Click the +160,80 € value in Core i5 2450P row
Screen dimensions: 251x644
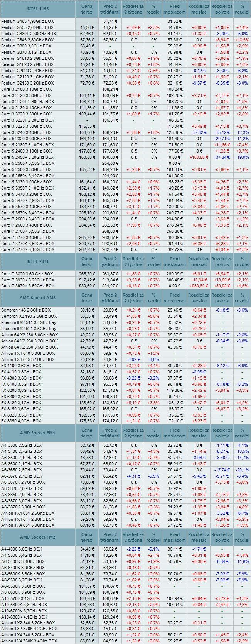coord(199,157)
